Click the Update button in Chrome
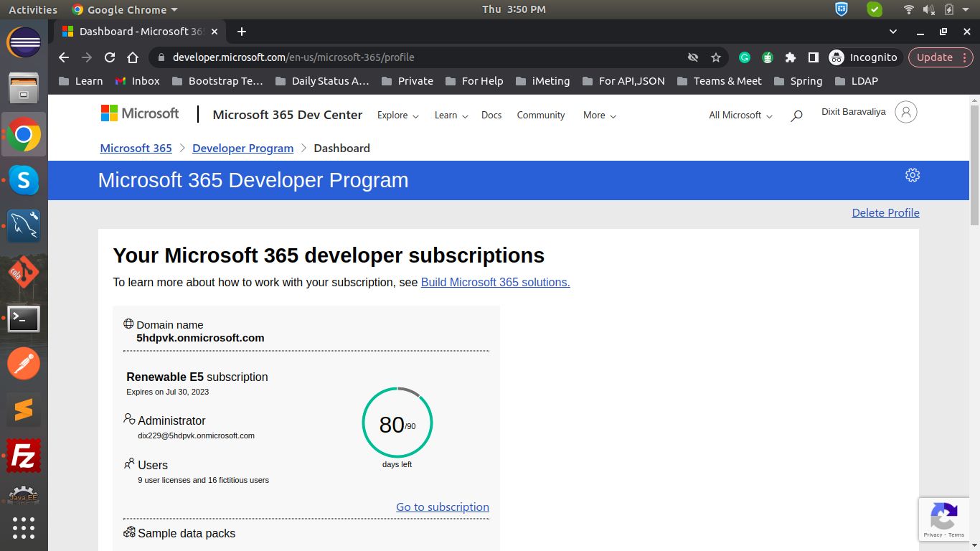The height and width of the screenshot is (551, 980). [x=935, y=57]
